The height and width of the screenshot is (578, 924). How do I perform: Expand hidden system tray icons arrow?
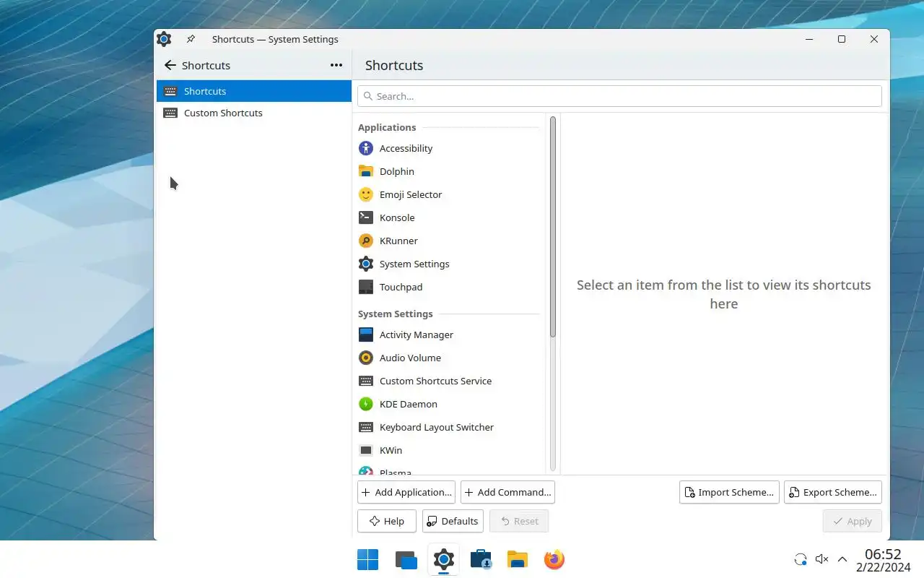[x=842, y=559]
